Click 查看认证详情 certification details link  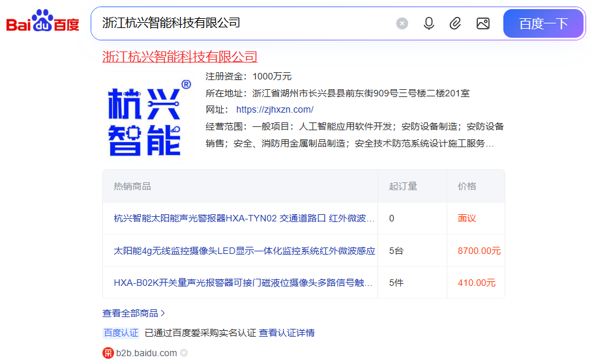tap(287, 333)
